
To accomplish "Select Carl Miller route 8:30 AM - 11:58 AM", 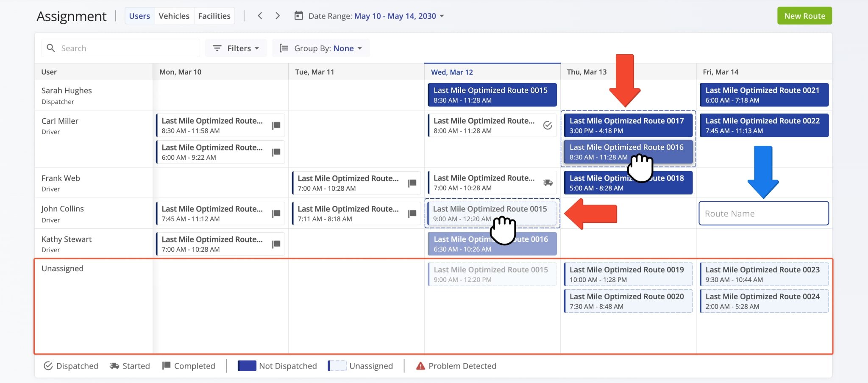I will pos(220,125).
